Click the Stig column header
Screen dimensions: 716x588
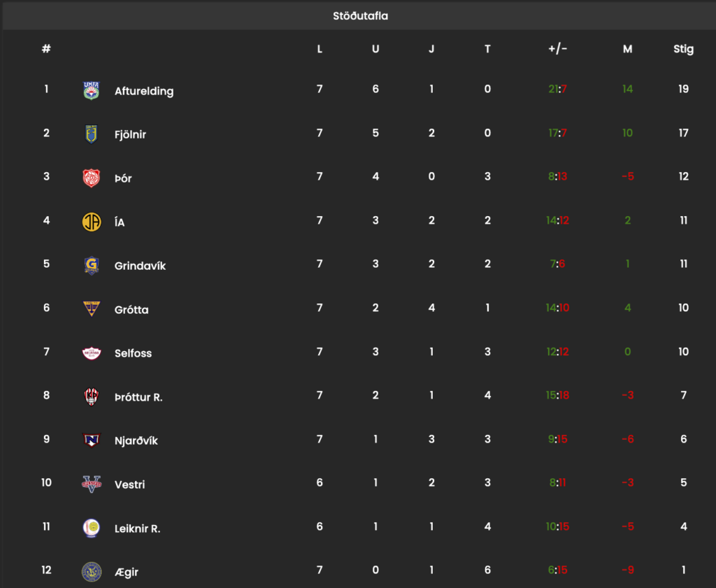[x=683, y=49]
